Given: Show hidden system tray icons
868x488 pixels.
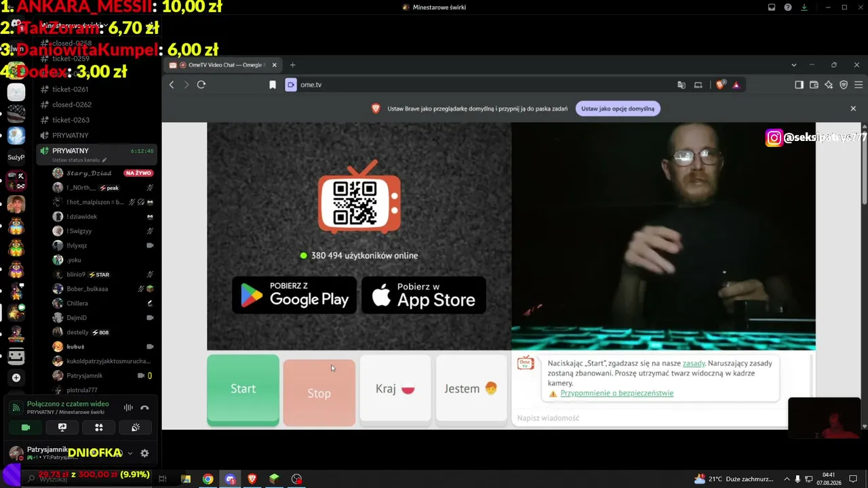Looking at the screenshot, I should tap(787, 479).
